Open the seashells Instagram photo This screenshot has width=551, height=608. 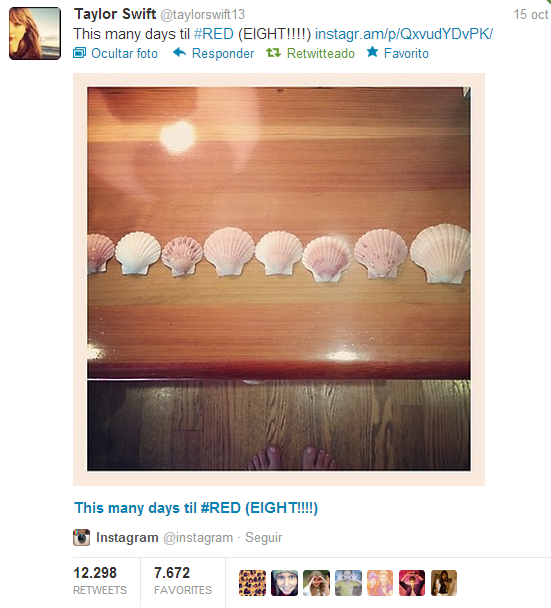point(279,279)
